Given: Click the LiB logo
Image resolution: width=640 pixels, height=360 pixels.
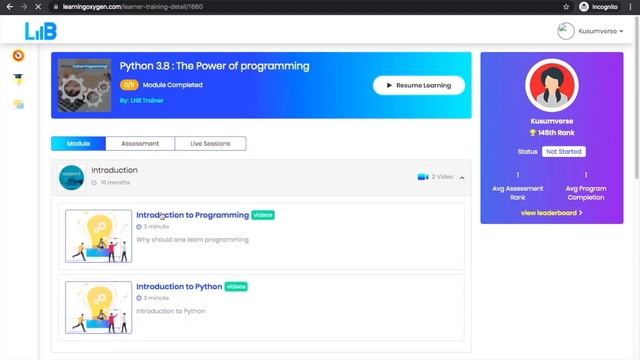Looking at the screenshot, I should (41, 31).
